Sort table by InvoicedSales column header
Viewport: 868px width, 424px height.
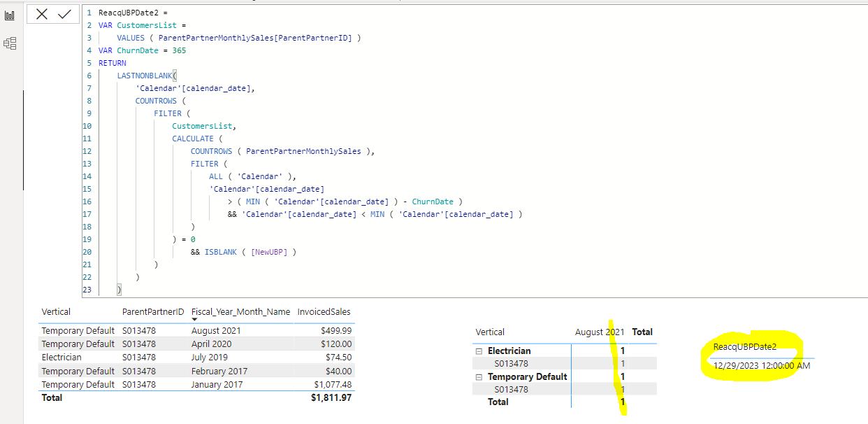coord(324,312)
